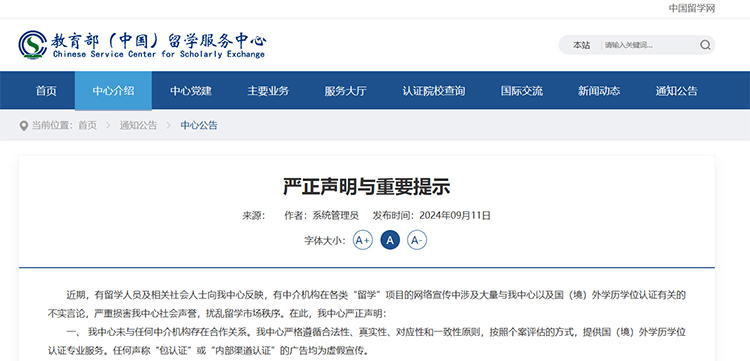The image size is (750, 361).
Task: Click the 首页 breadcrumb link
Action: [88, 126]
